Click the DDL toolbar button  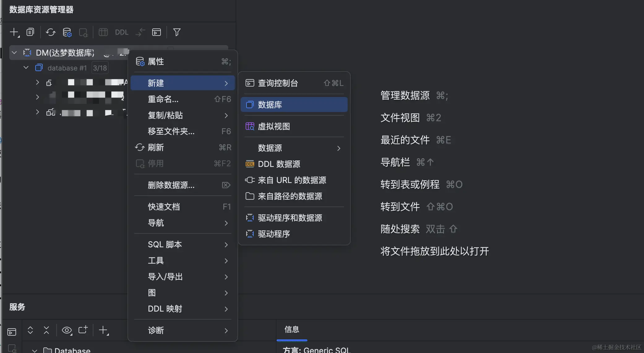(122, 32)
